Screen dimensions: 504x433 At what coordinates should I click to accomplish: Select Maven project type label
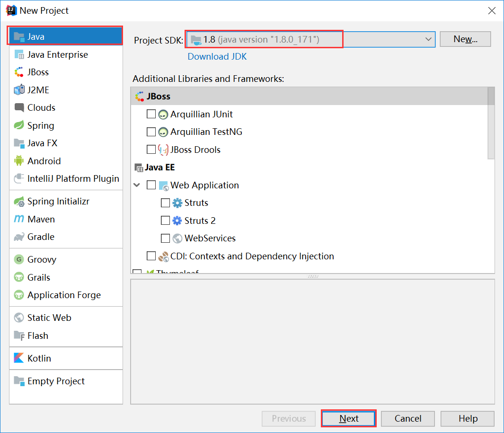coord(41,219)
